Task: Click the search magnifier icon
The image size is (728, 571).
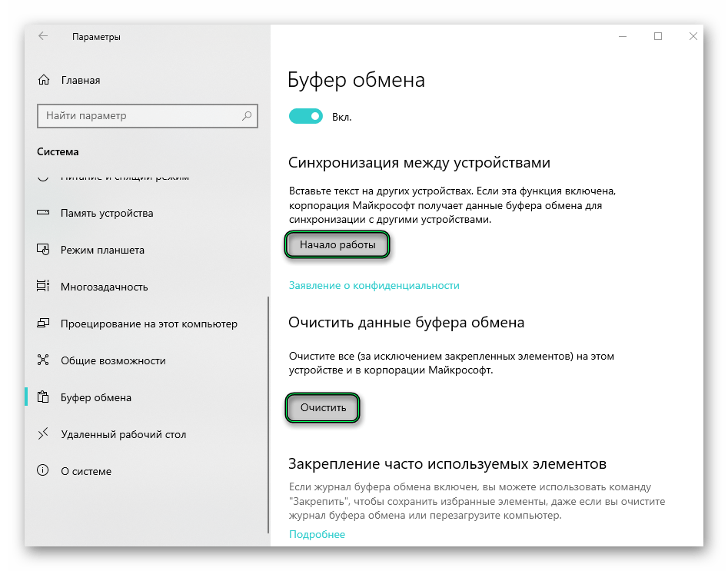Action: pos(247,116)
